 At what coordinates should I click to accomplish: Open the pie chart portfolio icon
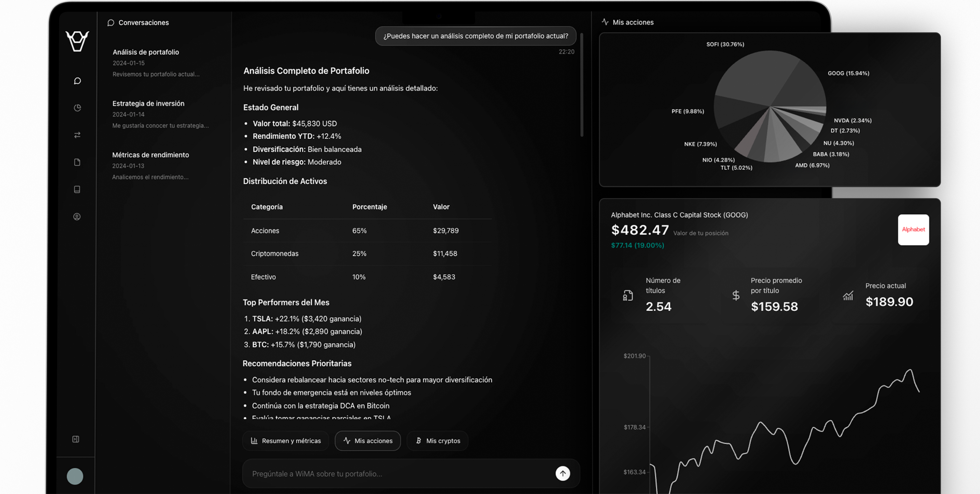pos(77,108)
